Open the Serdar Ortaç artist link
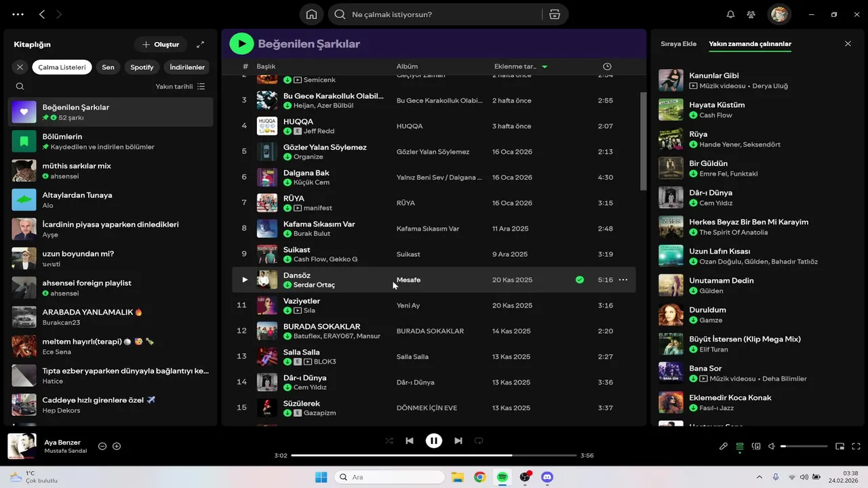The height and width of the screenshot is (488, 868). tap(314, 285)
